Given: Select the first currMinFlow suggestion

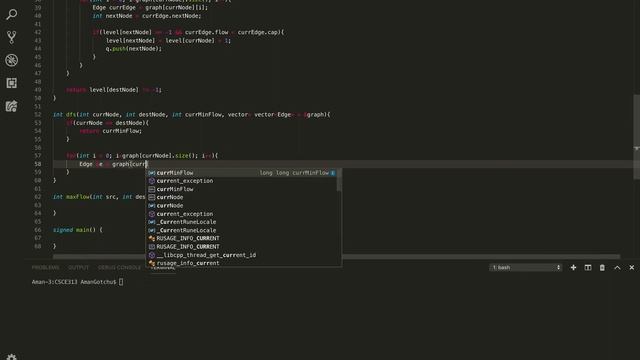Looking at the screenshot, I should coord(241,173).
